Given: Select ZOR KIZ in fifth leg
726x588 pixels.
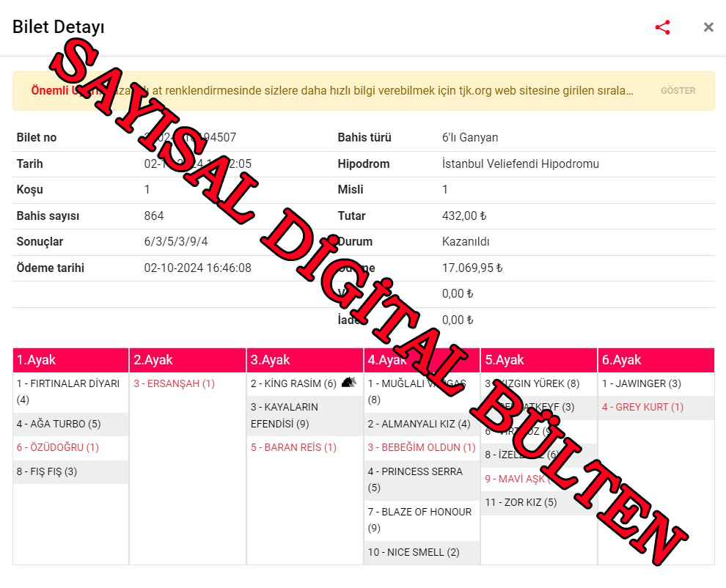Looking at the screenshot, I should 521,502.
